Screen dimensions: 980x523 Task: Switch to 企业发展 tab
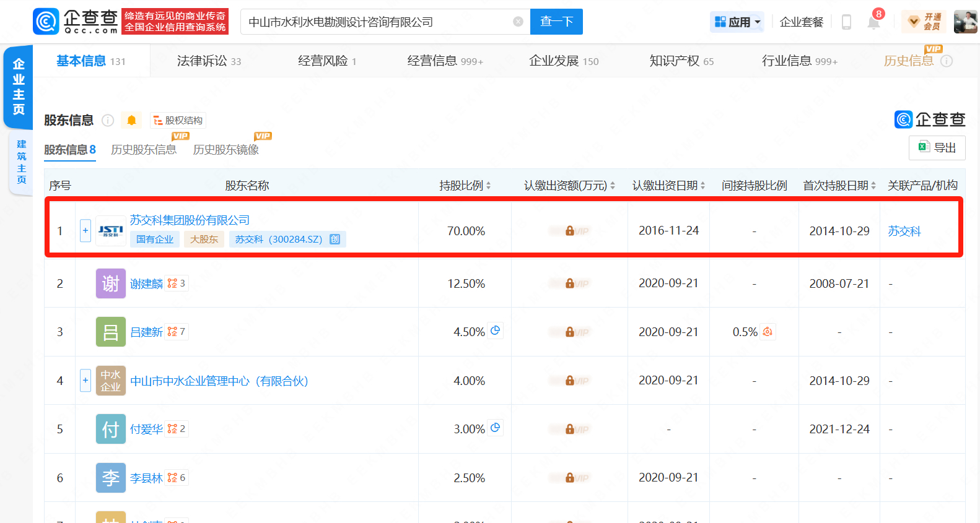[x=564, y=61]
